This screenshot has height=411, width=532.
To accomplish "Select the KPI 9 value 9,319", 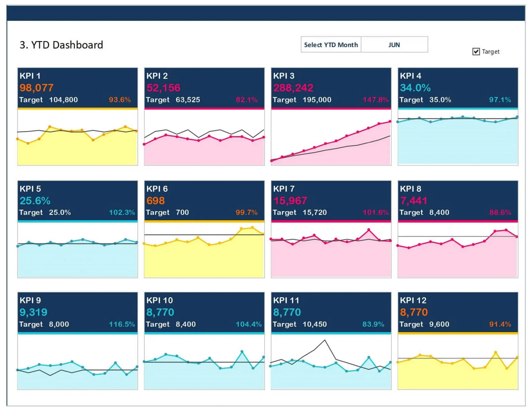I will pos(34,312).
